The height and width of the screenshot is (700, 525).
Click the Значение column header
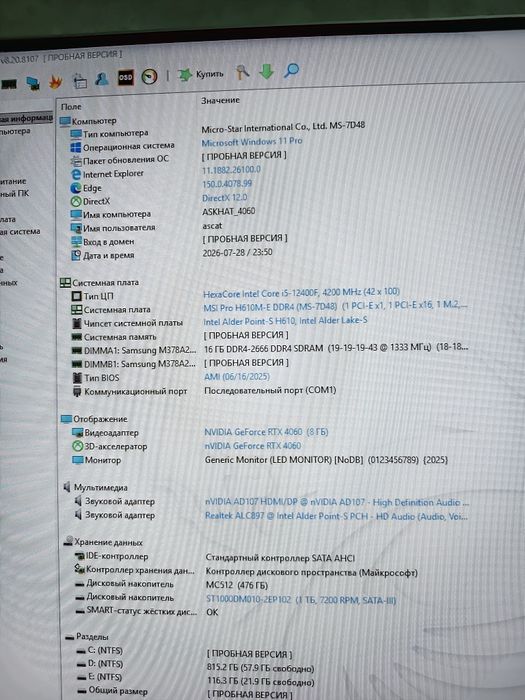click(221, 100)
